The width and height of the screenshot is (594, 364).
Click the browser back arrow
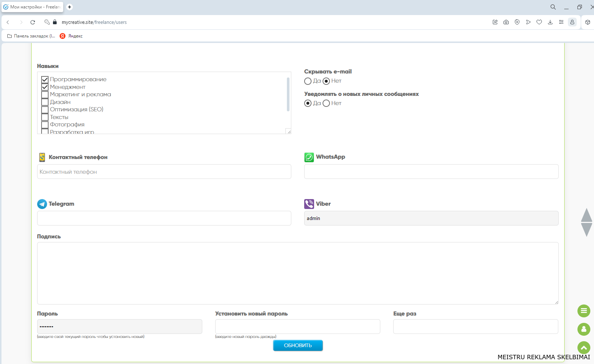[8, 22]
